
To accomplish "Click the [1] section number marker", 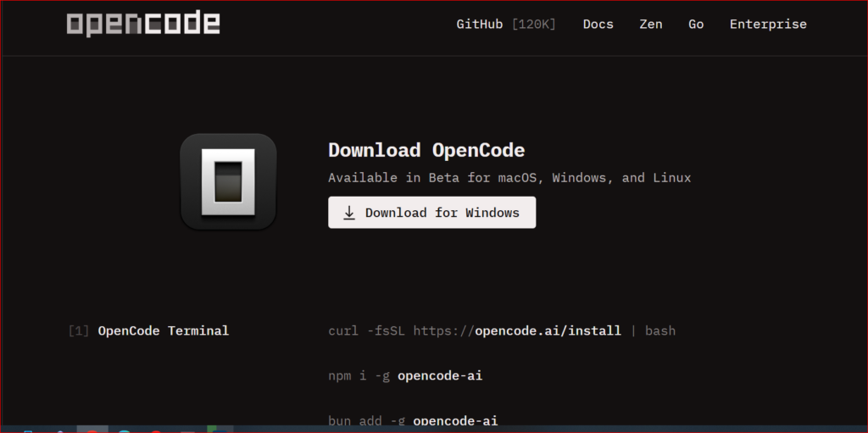I will click(x=78, y=330).
